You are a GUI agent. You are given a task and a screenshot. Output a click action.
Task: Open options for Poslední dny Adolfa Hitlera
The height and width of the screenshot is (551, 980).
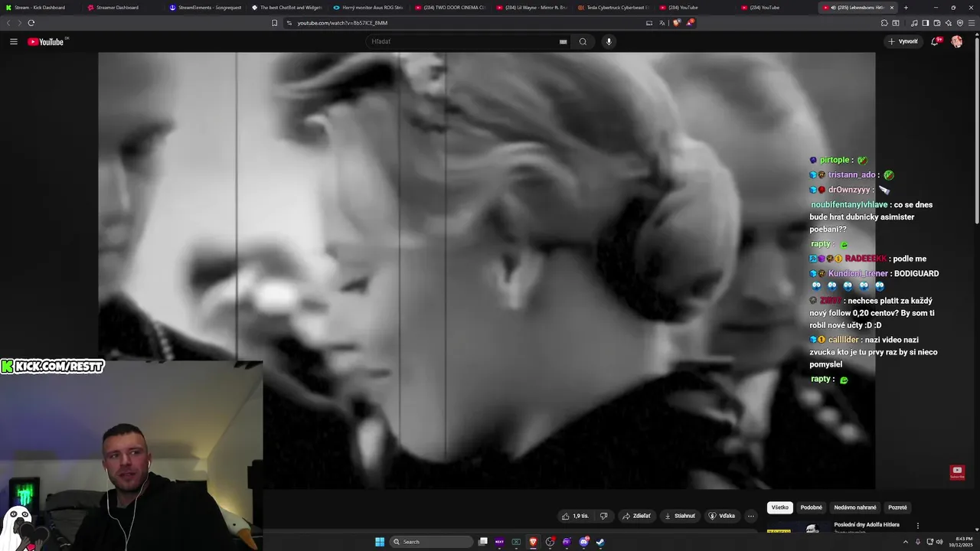pyautogui.click(x=918, y=526)
